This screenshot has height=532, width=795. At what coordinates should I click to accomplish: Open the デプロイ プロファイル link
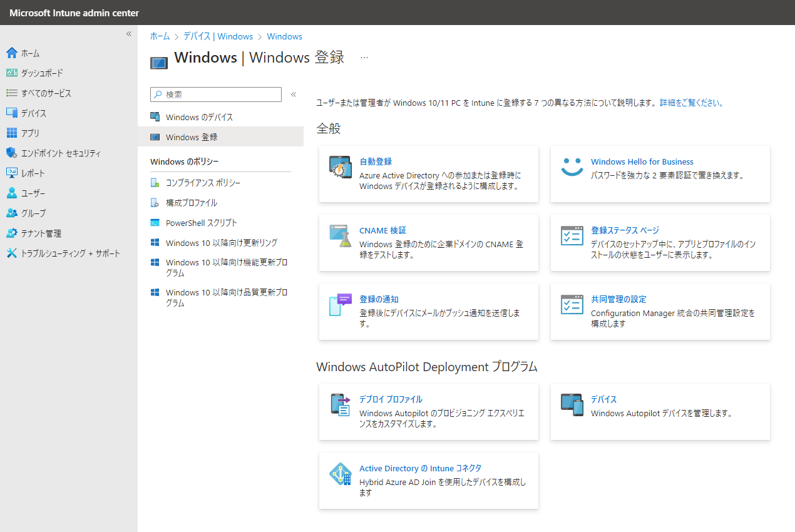click(391, 399)
